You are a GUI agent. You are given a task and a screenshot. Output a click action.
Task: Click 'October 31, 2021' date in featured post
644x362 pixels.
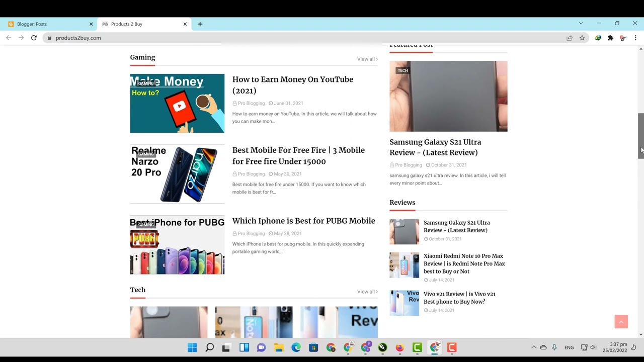pyautogui.click(x=449, y=165)
